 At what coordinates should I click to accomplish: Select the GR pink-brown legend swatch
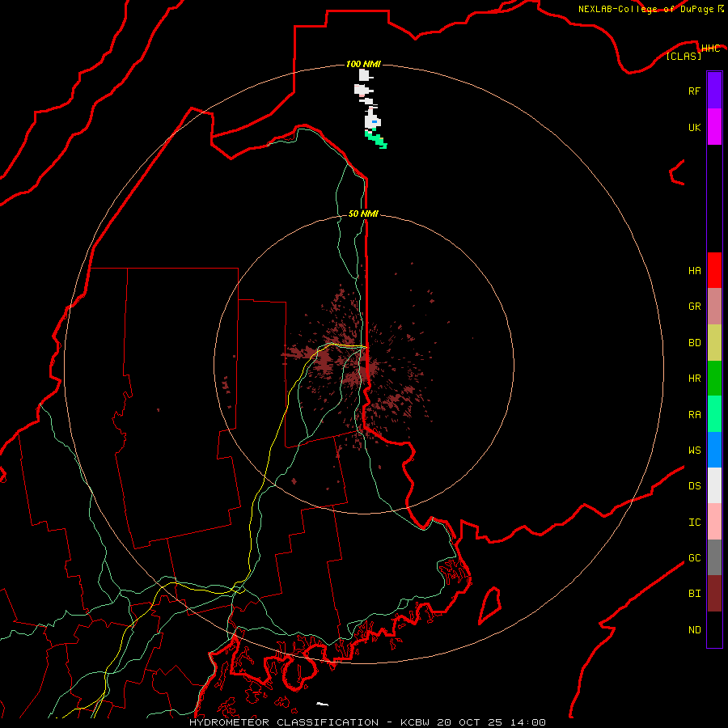[x=714, y=307]
